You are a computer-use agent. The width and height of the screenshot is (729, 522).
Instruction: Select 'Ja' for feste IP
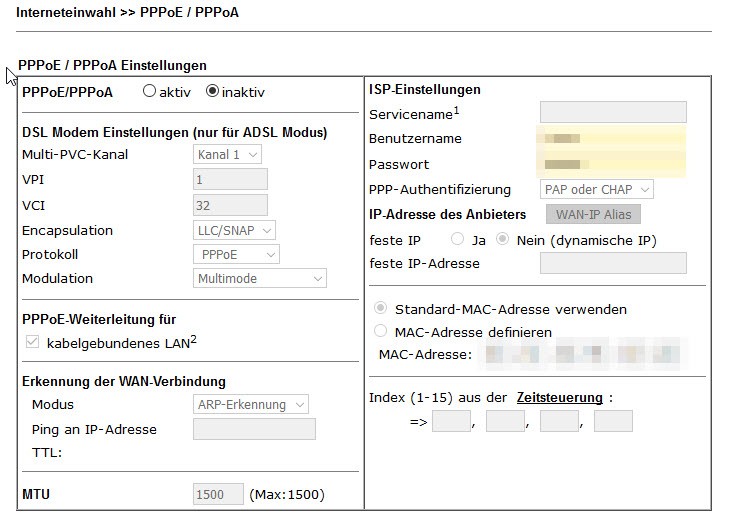[458, 239]
